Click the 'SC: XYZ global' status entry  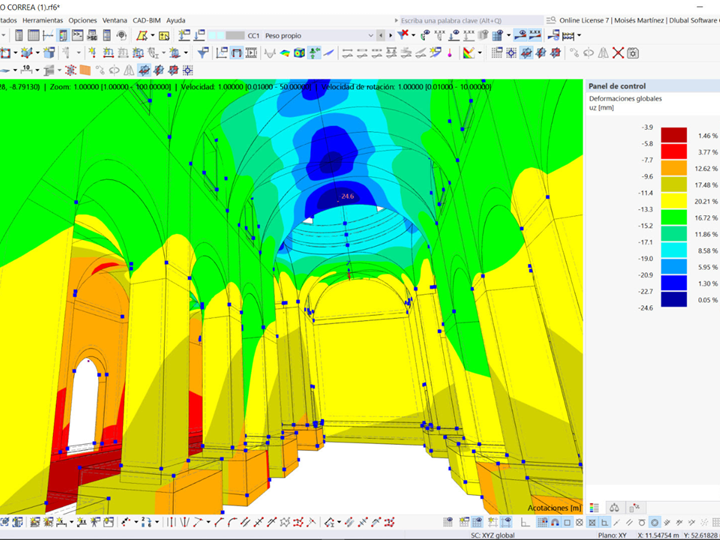click(x=493, y=535)
